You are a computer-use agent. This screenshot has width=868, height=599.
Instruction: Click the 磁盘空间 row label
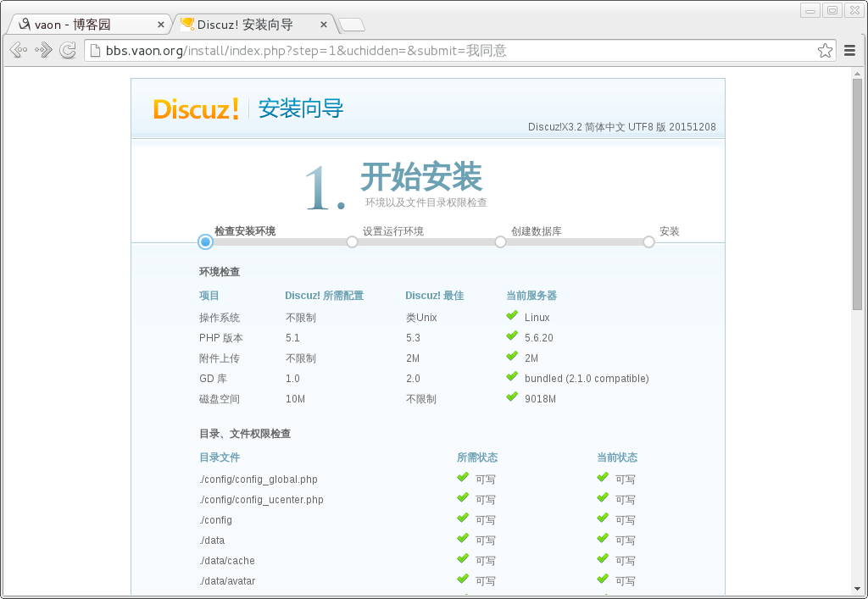pos(220,399)
